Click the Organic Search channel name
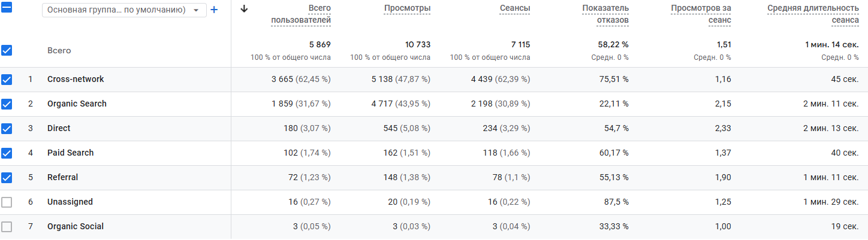The height and width of the screenshot is (240, 868). [x=77, y=104]
